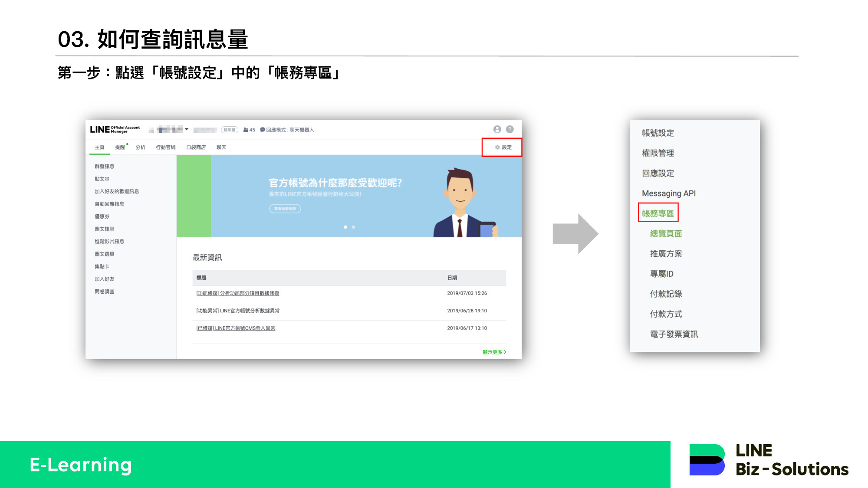Image resolution: width=868 pixels, height=488 pixels.
Task: Open the 聊天 tab
Action: (x=221, y=147)
